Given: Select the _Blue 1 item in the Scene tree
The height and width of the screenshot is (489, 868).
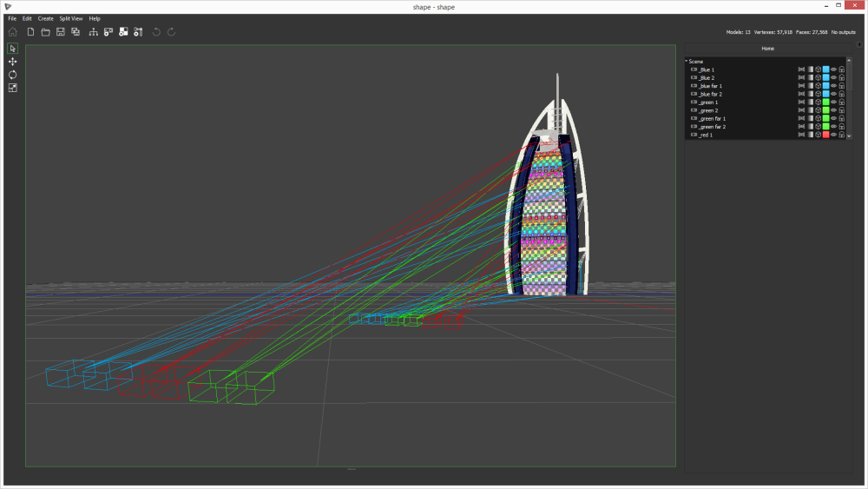Looking at the screenshot, I should pos(707,69).
